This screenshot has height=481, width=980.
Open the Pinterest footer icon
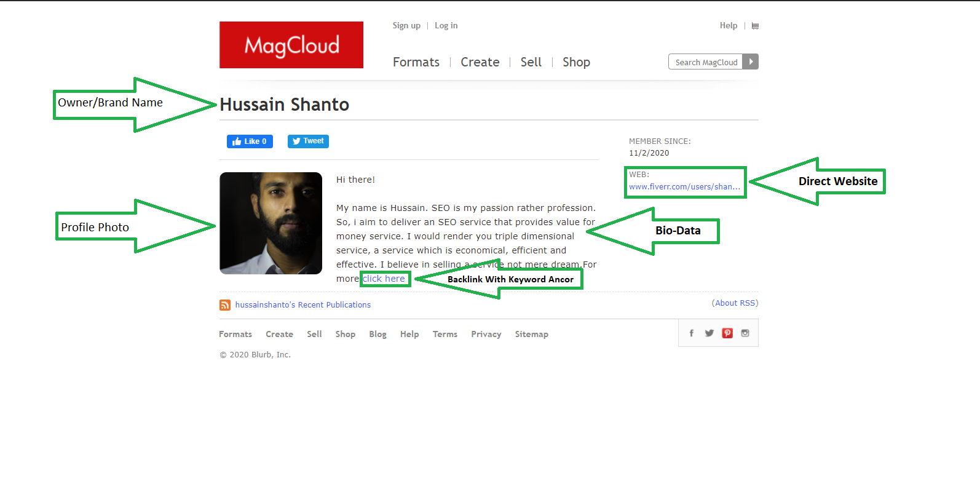[727, 333]
